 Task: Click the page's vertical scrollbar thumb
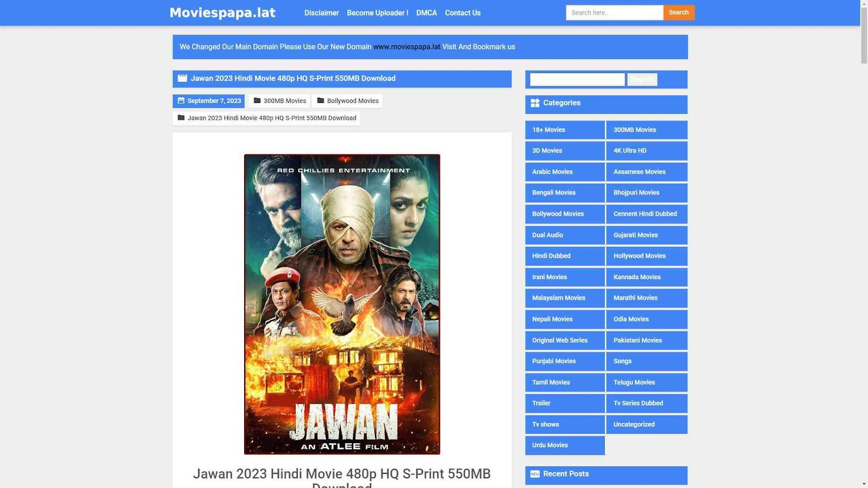click(864, 33)
